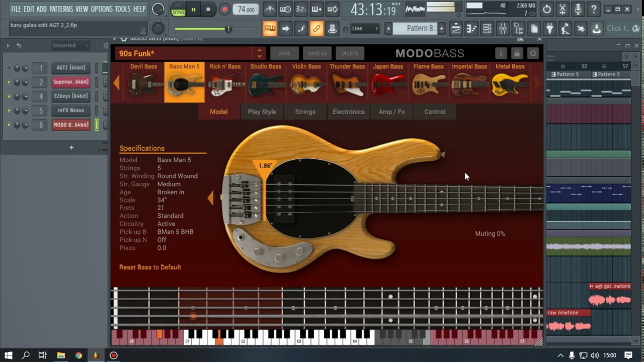The width and height of the screenshot is (644, 362).
Task: Switch to the Play Style tab
Action: (x=262, y=112)
